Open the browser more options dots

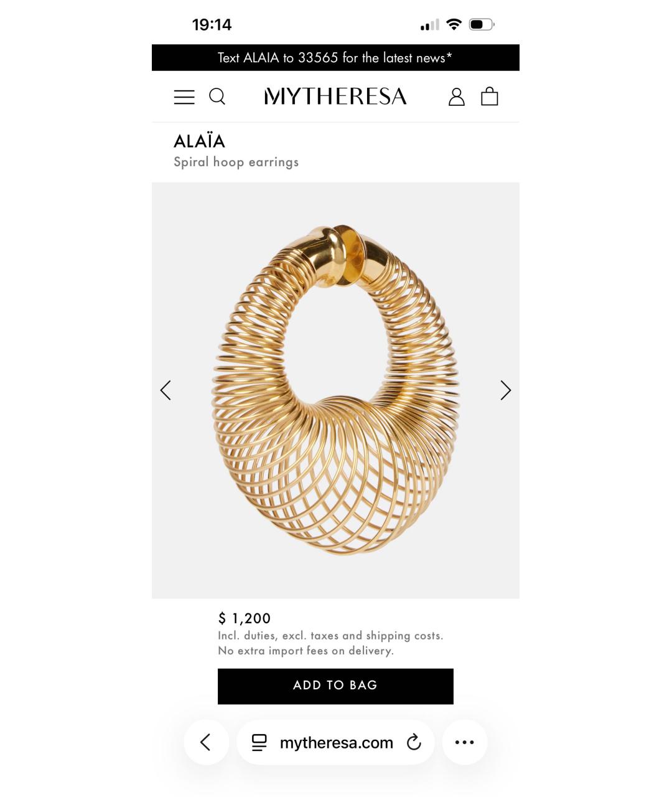464,742
